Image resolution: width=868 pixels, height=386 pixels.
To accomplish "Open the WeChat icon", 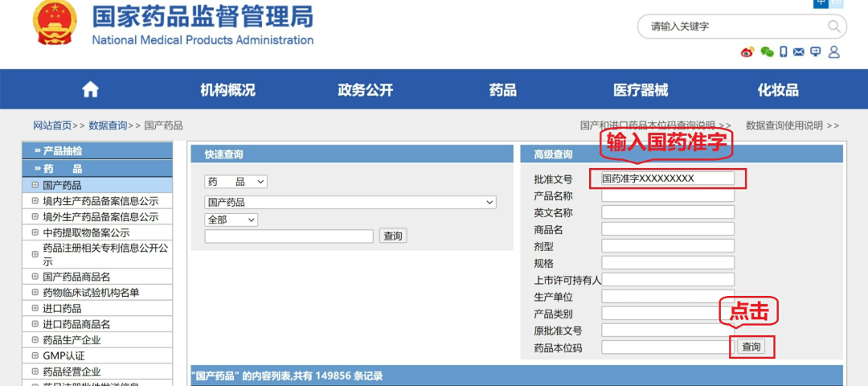I will 767,52.
